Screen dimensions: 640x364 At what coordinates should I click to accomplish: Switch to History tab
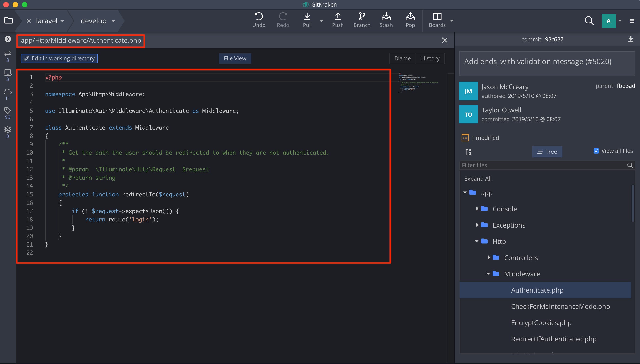[430, 58]
